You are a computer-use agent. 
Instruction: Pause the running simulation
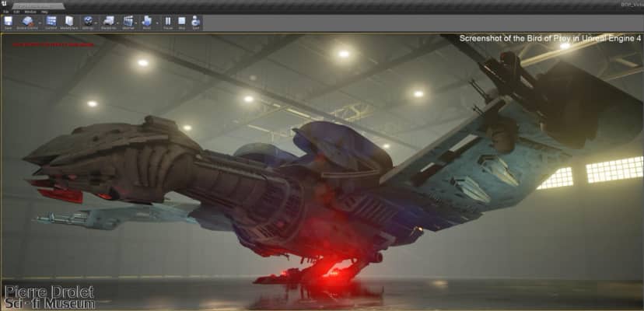click(168, 22)
